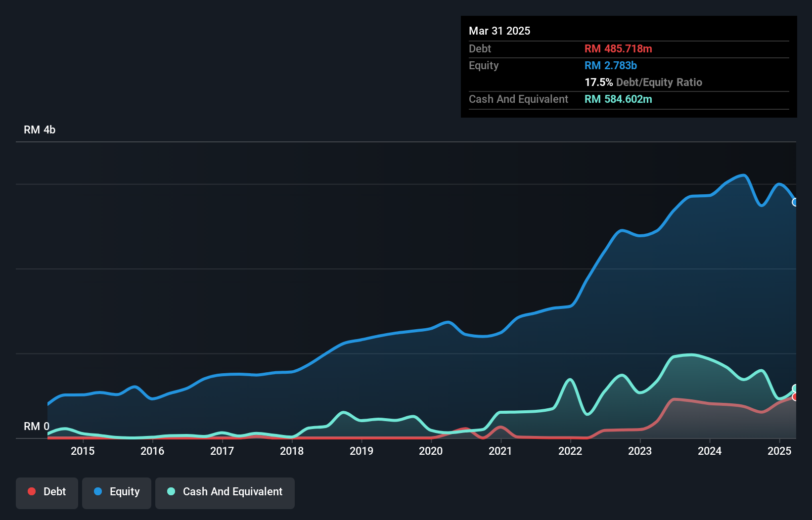The image size is (812, 520).
Task: Select the 2025 x-axis label
Action: pyautogui.click(x=779, y=451)
